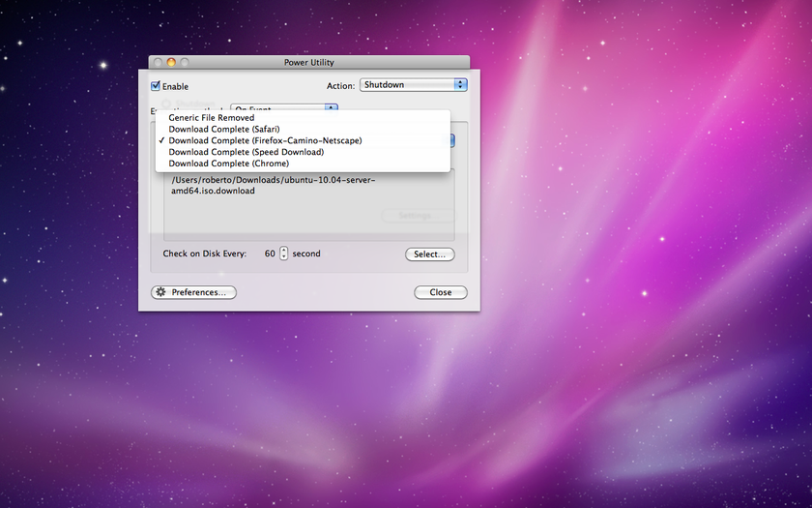Viewport: 812px width, 508px height.
Task: Open the On Event execution method dropdown
Action: point(284,107)
